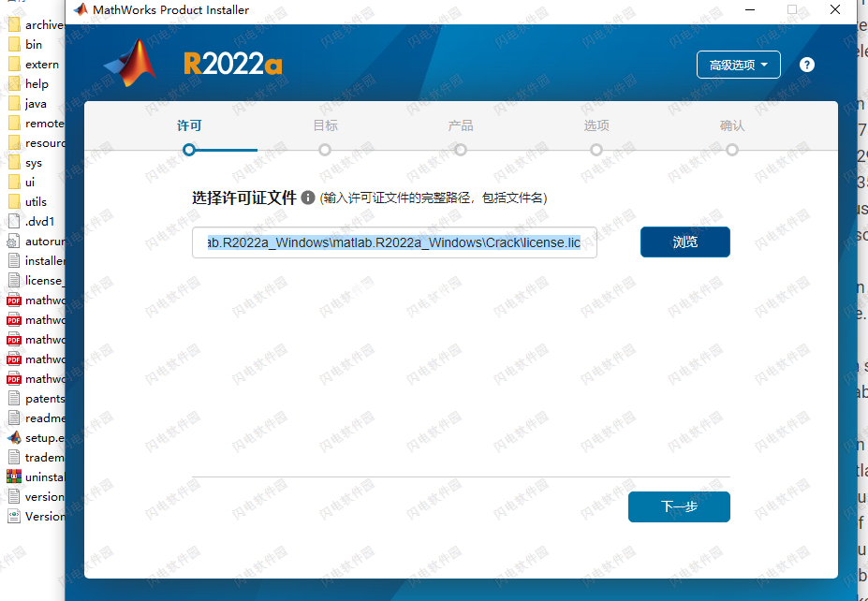Open the 高级选项 dropdown

pyautogui.click(x=739, y=65)
